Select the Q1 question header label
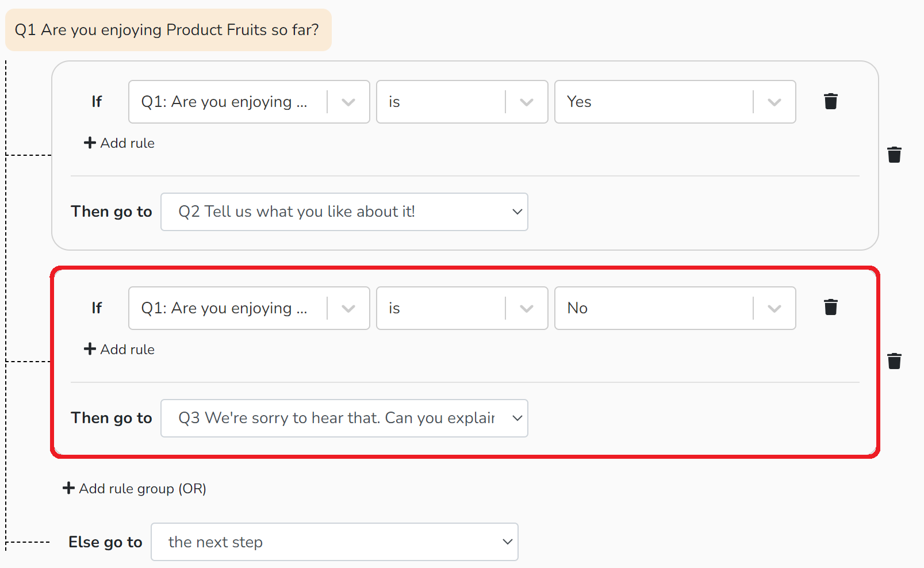This screenshot has width=924, height=568. click(x=168, y=30)
